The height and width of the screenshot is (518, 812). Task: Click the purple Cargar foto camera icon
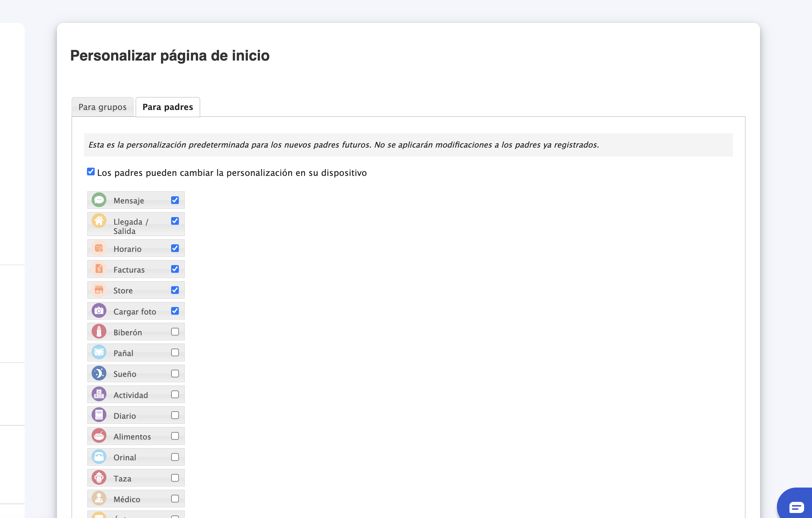pyautogui.click(x=99, y=311)
